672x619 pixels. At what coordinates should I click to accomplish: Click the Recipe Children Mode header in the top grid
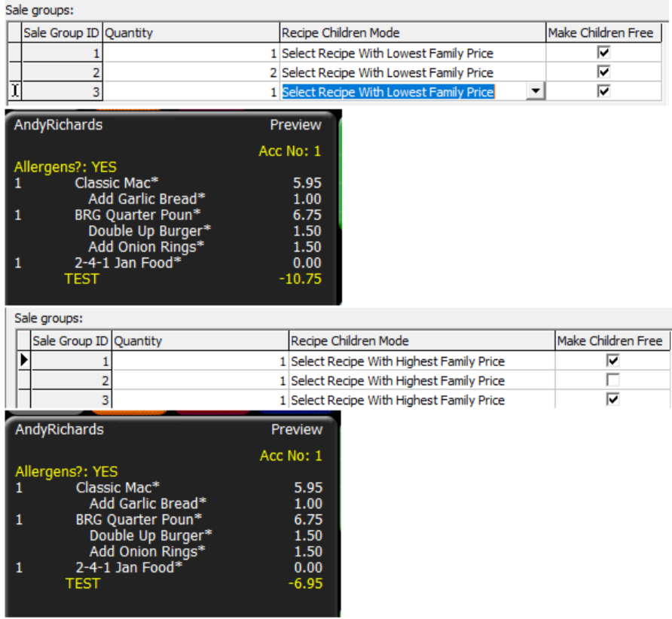coord(341,33)
